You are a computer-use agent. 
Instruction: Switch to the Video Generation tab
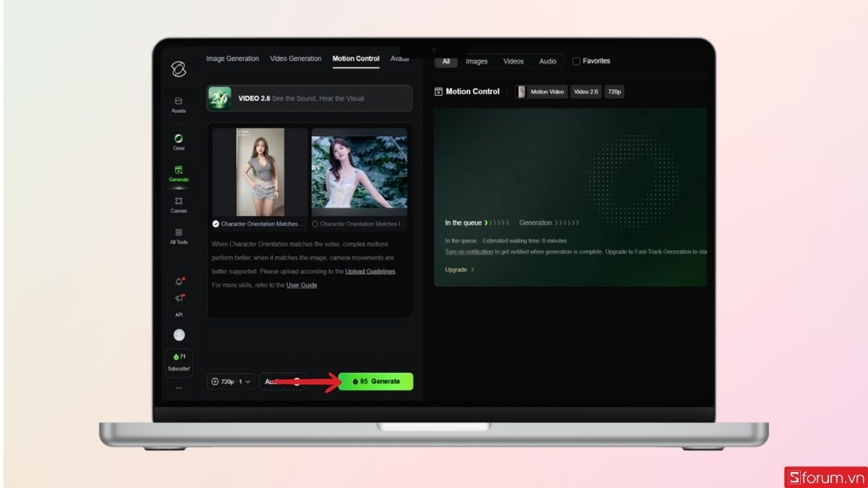295,59
